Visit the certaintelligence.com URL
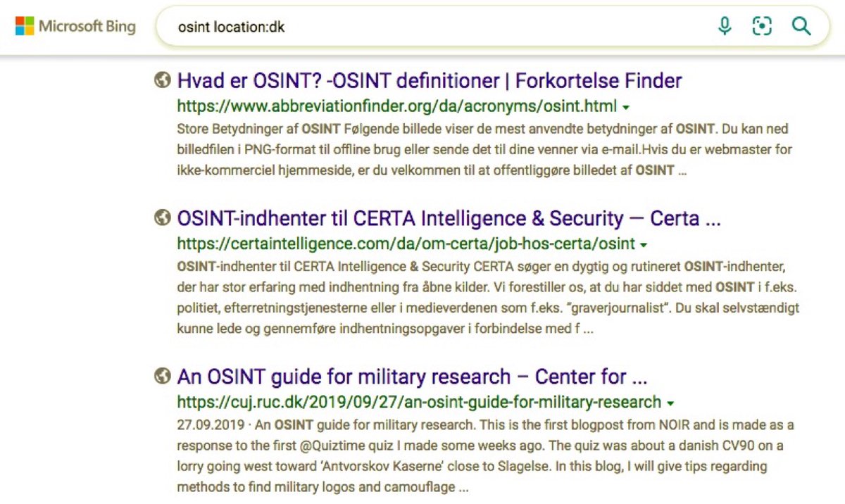845x504 pixels. pyautogui.click(x=406, y=244)
